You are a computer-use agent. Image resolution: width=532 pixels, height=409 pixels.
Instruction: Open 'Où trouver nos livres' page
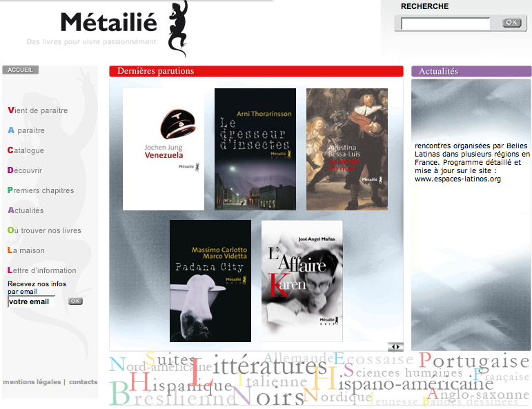tap(44, 230)
